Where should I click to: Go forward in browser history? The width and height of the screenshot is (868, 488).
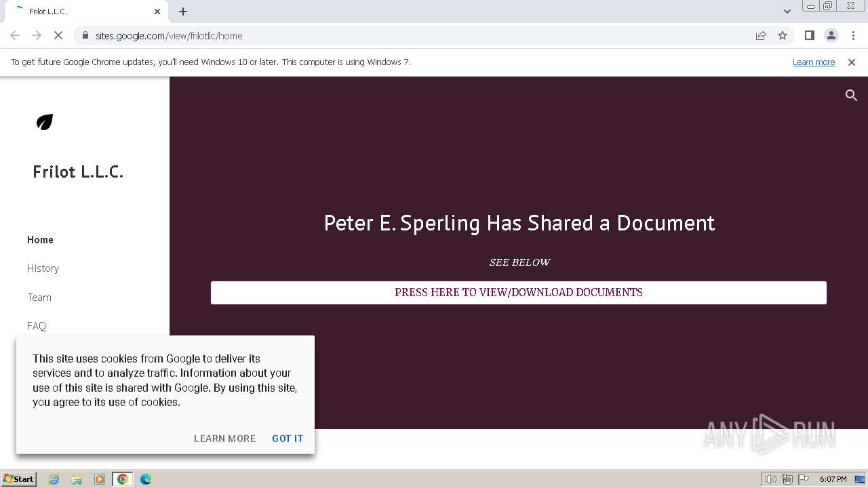(x=37, y=35)
